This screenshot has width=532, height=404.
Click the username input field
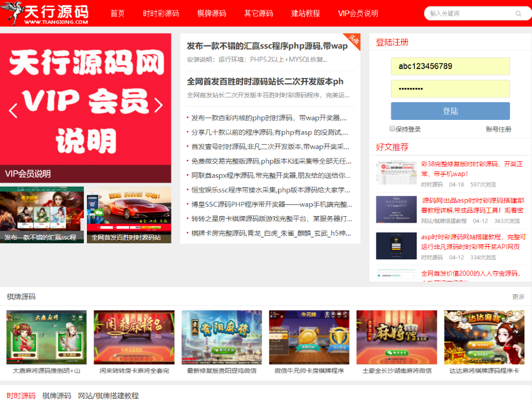[450, 66]
